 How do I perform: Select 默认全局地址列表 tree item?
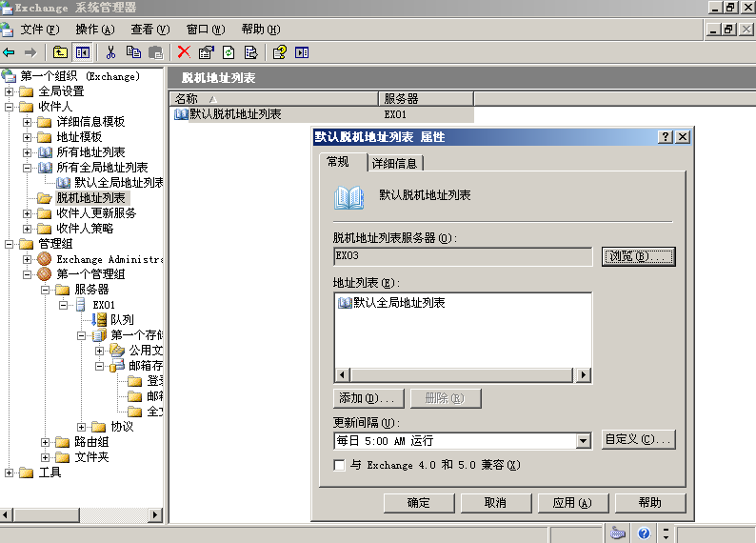click(118, 183)
